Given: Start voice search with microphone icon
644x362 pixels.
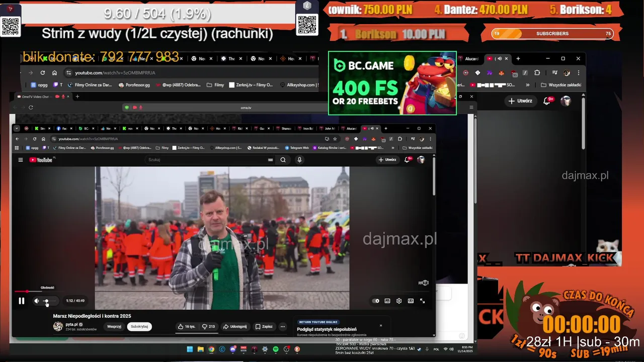Looking at the screenshot, I should [x=299, y=160].
